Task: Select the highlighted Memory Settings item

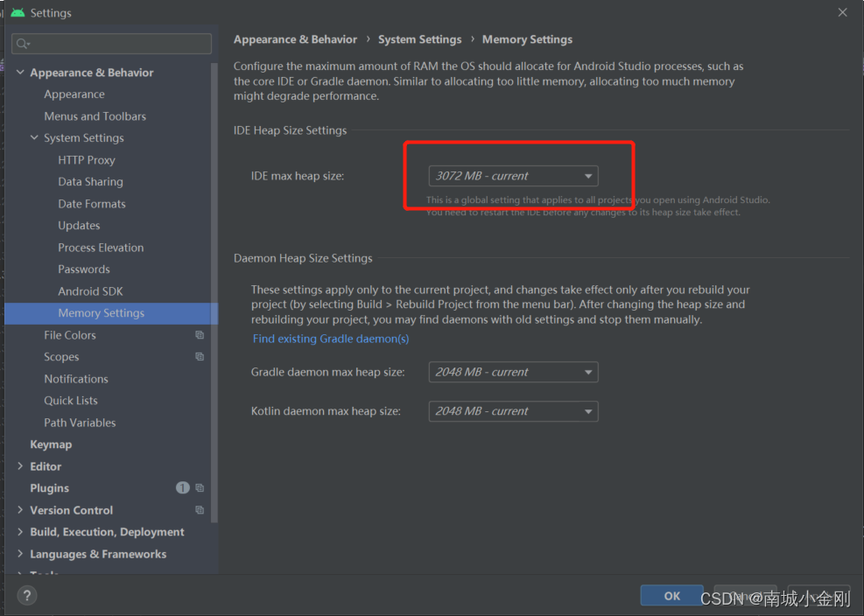Action: pyautogui.click(x=111, y=313)
